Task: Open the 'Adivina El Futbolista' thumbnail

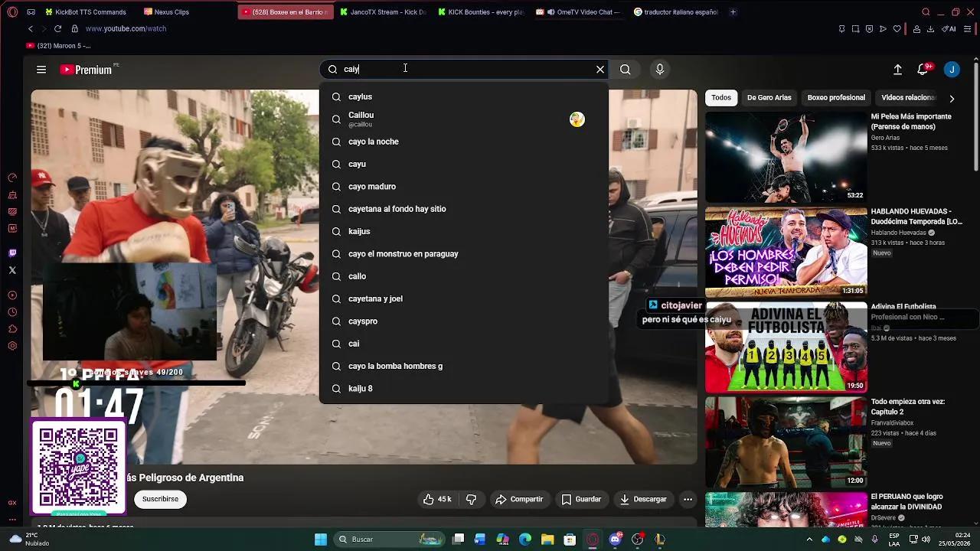Action: point(786,347)
